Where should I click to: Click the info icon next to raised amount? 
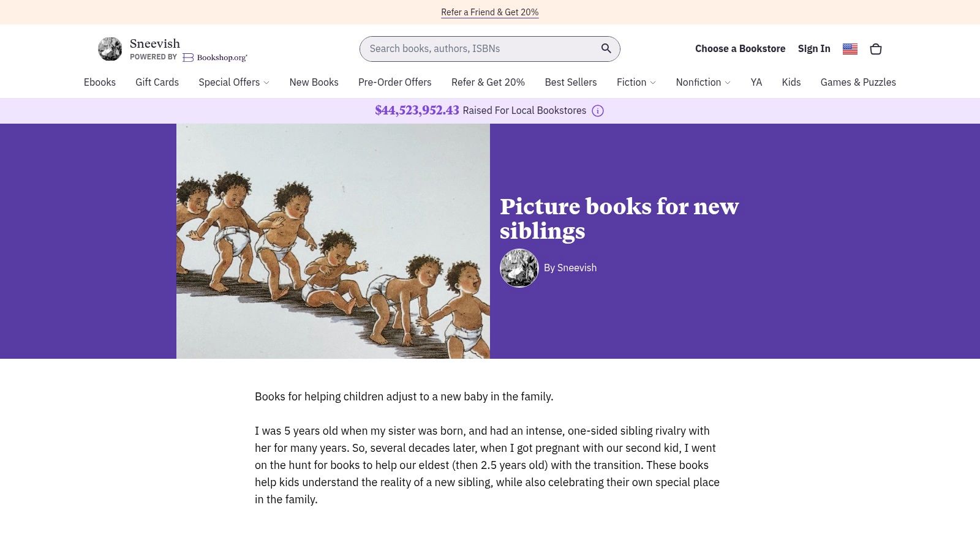tap(597, 111)
